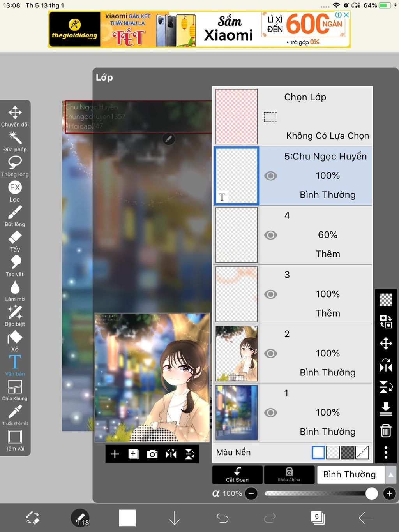The image size is (399, 532).
Task: Go back with left arrow
Action: pos(365,518)
